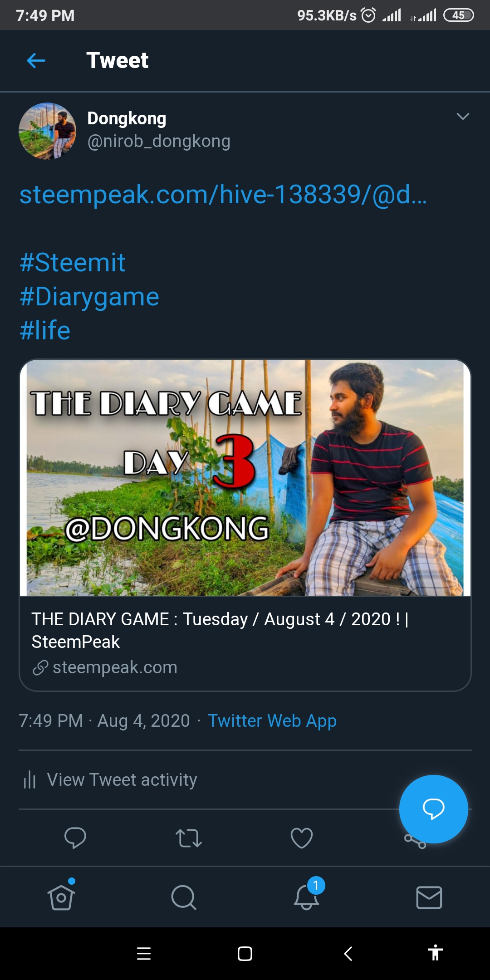Open the Search tab

184,897
